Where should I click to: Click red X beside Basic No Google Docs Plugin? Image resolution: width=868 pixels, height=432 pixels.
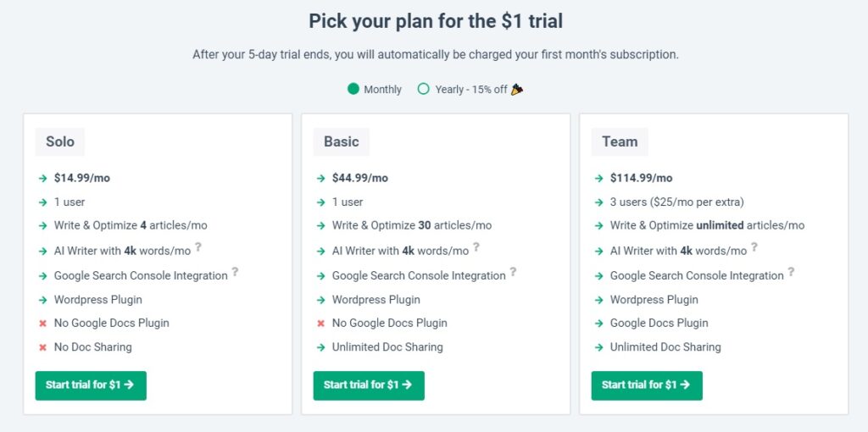coord(320,324)
